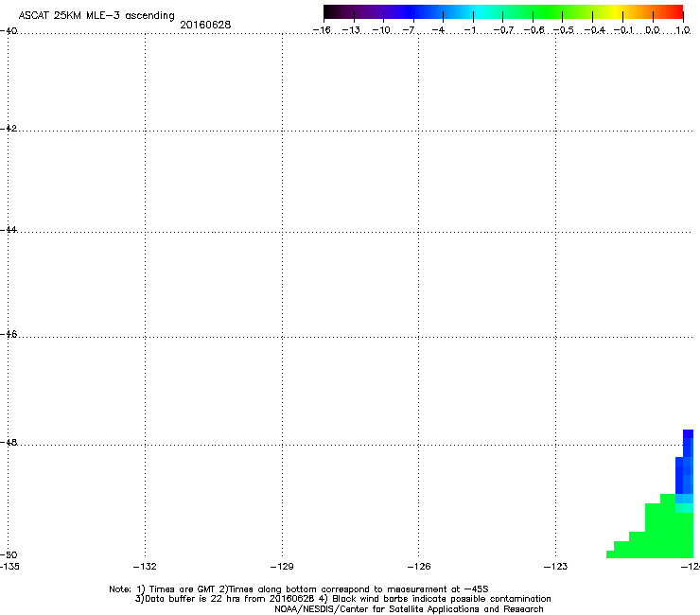Screen dimensions: 700x615
Task: Click the date label 20160628 under the title
Action: [x=205, y=25]
